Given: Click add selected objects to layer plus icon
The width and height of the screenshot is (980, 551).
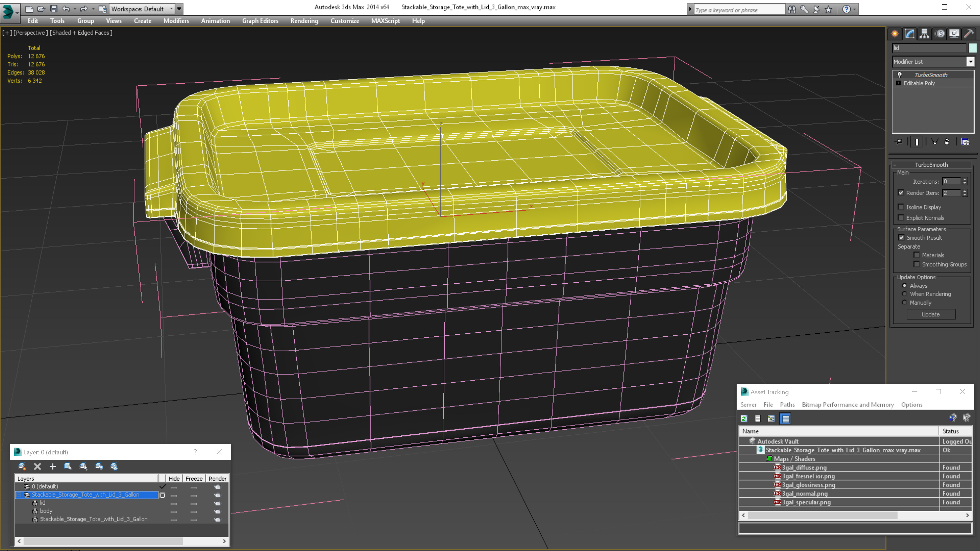Looking at the screenshot, I should 52,466.
